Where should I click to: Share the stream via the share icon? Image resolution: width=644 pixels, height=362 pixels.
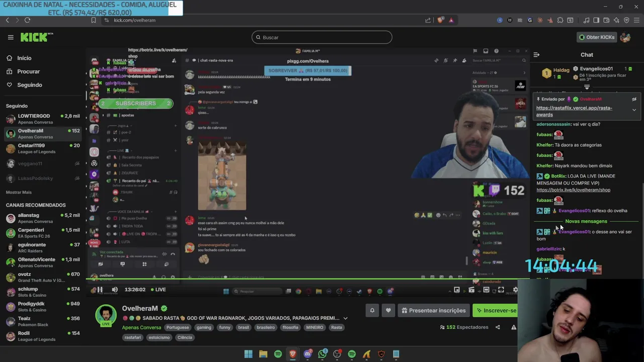click(498, 327)
